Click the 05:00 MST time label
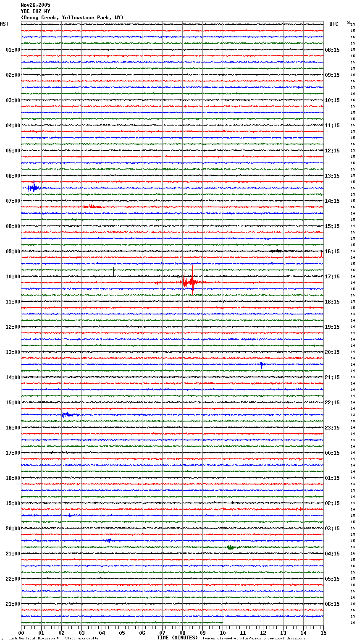Screen dimensions: 357x644 tap(13, 151)
